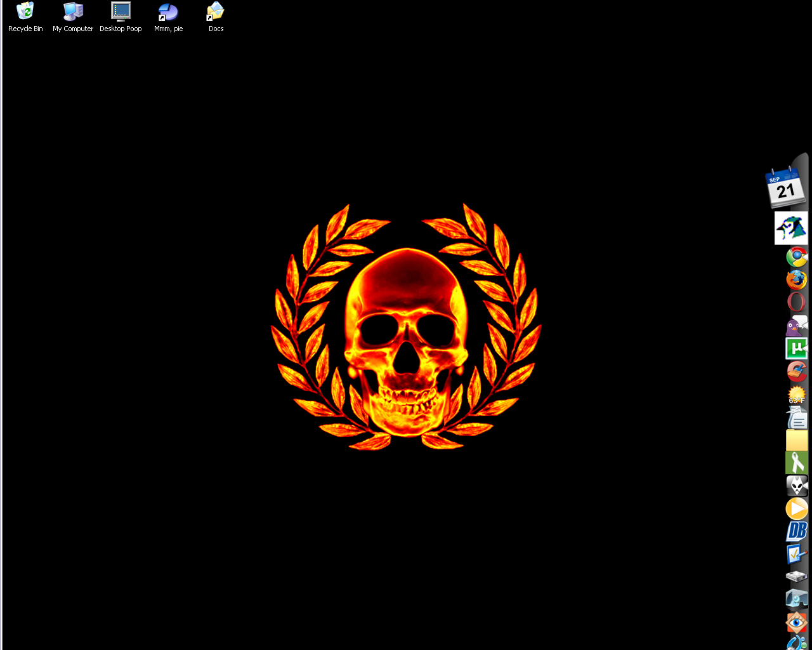
Task: Launch CCleaner from the dock
Action: pyautogui.click(x=797, y=371)
